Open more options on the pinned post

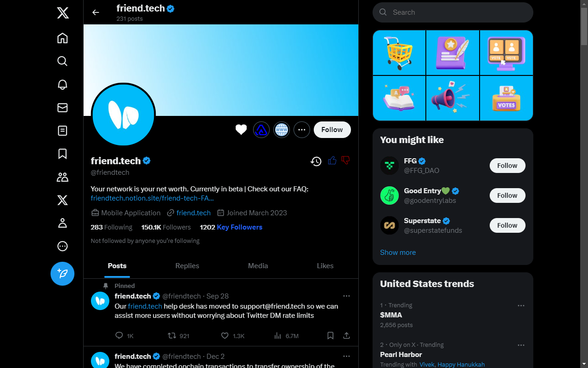(x=346, y=296)
